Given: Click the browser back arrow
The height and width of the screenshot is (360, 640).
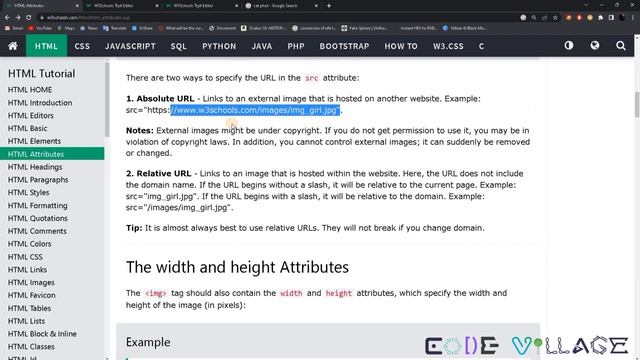Looking at the screenshot, I should 7,18.
